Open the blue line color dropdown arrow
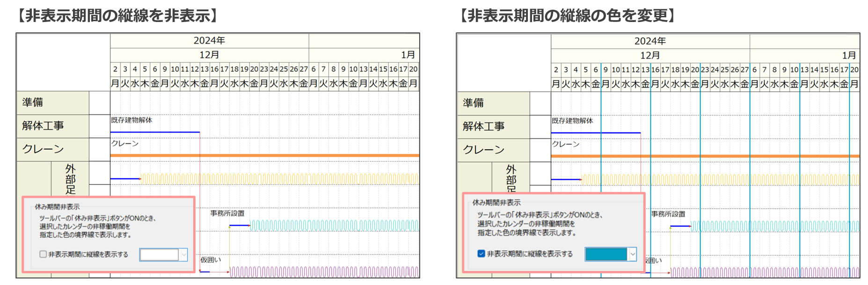The height and width of the screenshot is (285, 868). coord(633,254)
